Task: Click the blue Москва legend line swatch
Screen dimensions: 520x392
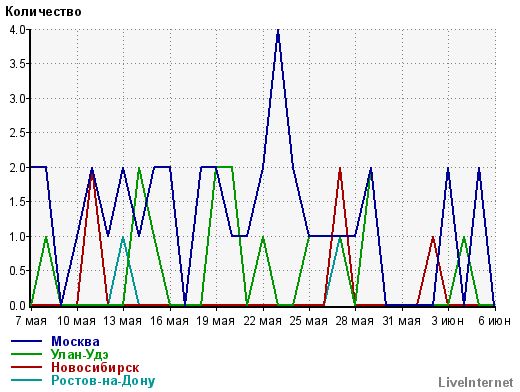Action: click(27, 341)
